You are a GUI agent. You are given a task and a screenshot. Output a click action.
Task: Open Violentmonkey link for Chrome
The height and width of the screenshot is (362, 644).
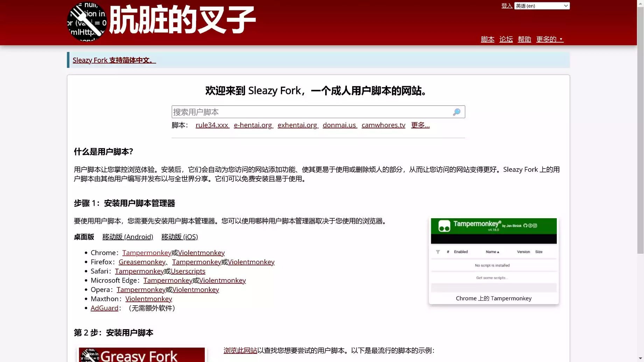tap(201, 253)
